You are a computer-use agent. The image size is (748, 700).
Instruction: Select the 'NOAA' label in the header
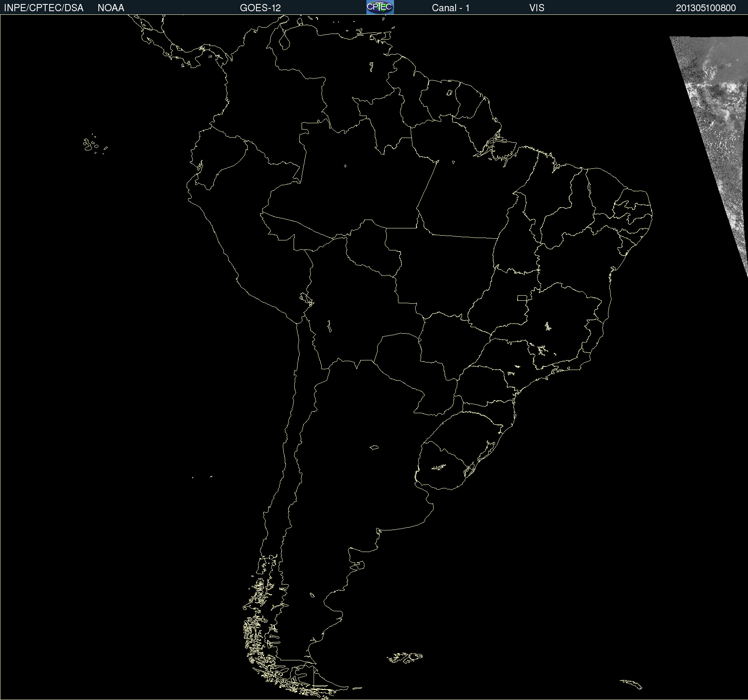[x=111, y=8]
